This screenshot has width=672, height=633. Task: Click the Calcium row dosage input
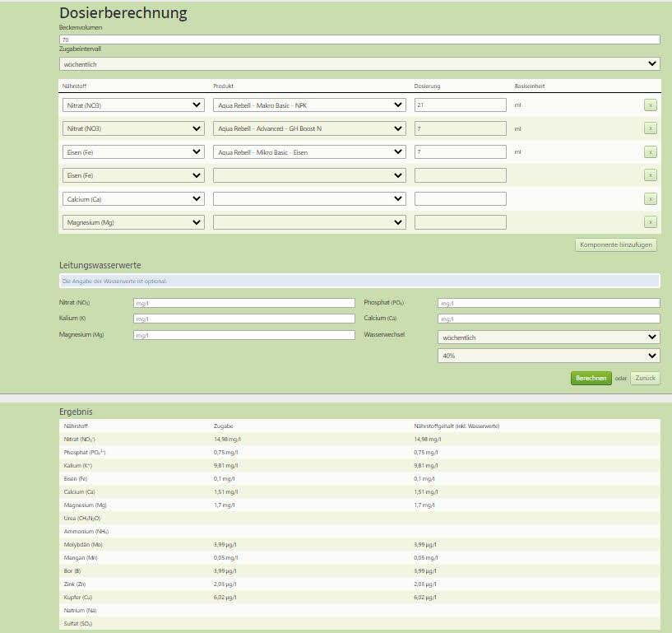(460, 199)
